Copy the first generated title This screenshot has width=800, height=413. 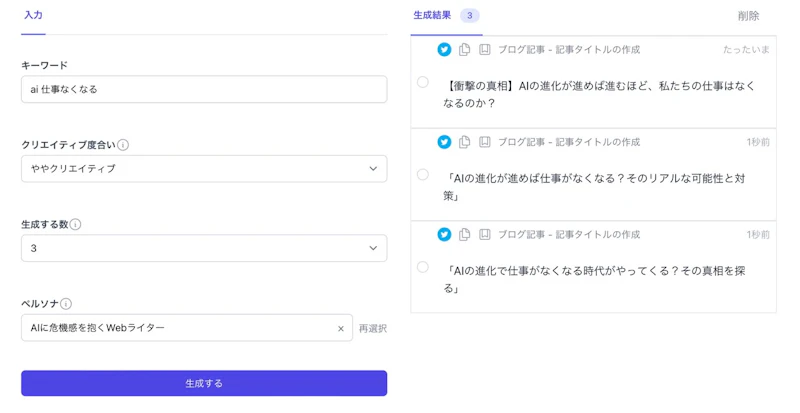pyautogui.click(x=465, y=49)
